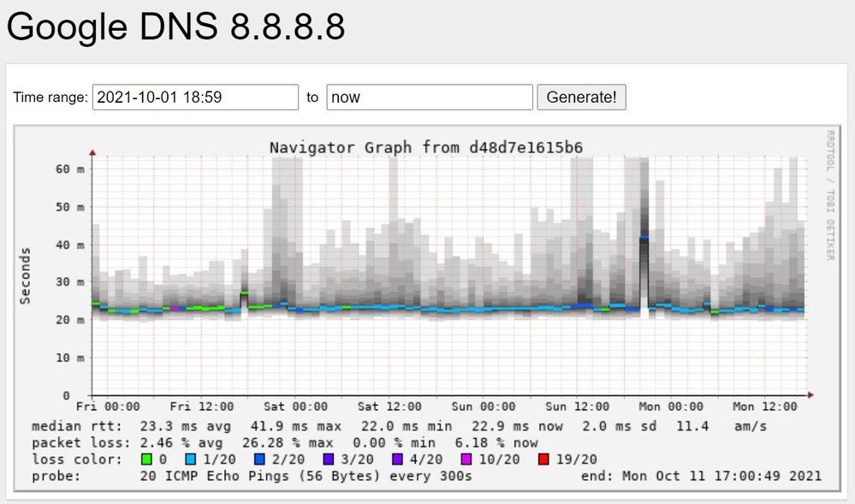The height and width of the screenshot is (504, 855).
Task: Click the indigo 3/20 loss swatch
Action: click(x=329, y=460)
